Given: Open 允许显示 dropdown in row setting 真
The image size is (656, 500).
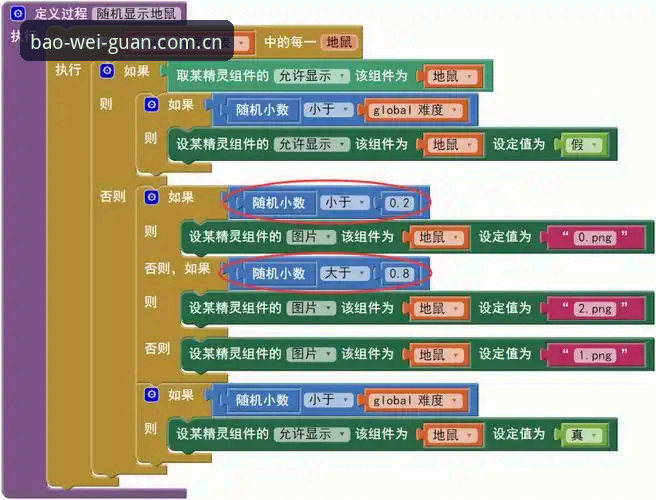Looking at the screenshot, I should point(312,434).
